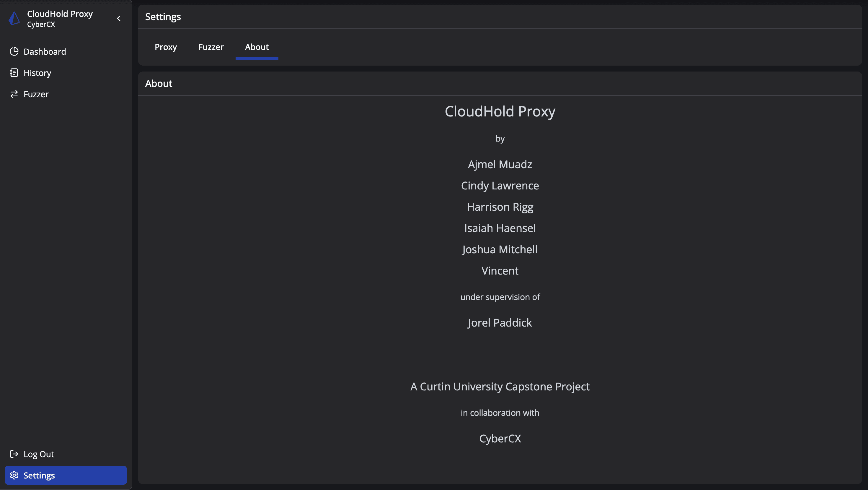
Task: Click the History list icon
Action: (14, 73)
